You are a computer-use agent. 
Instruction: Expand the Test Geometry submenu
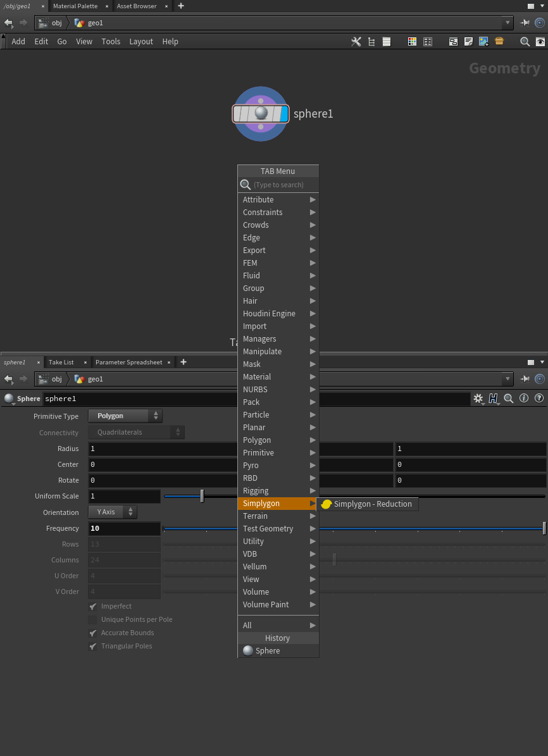click(x=272, y=528)
